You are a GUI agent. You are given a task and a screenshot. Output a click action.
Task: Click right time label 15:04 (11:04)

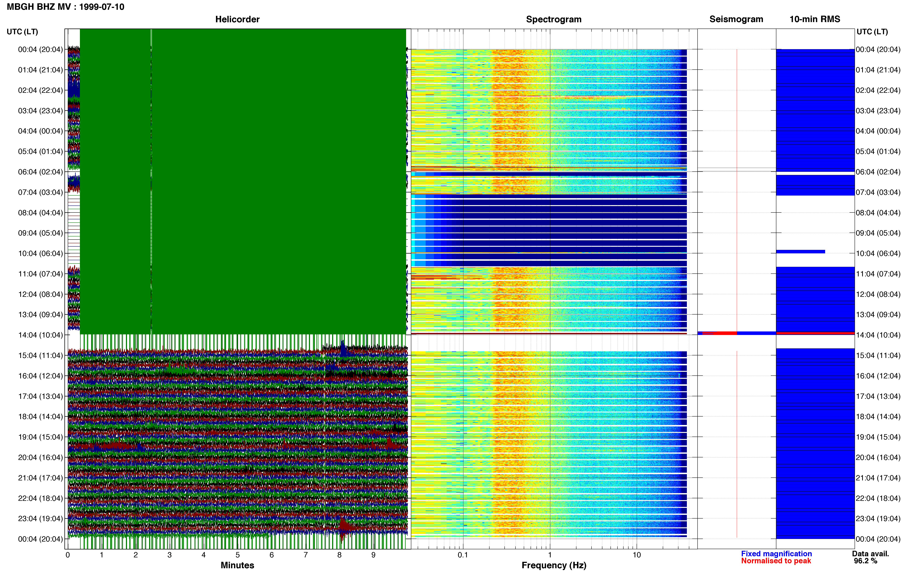[x=878, y=356]
